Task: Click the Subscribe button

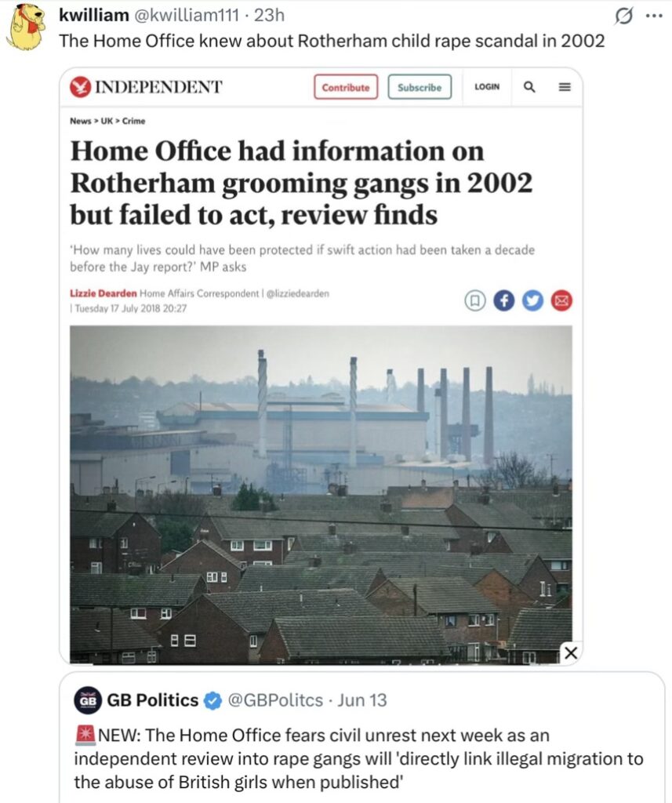Action: point(420,87)
